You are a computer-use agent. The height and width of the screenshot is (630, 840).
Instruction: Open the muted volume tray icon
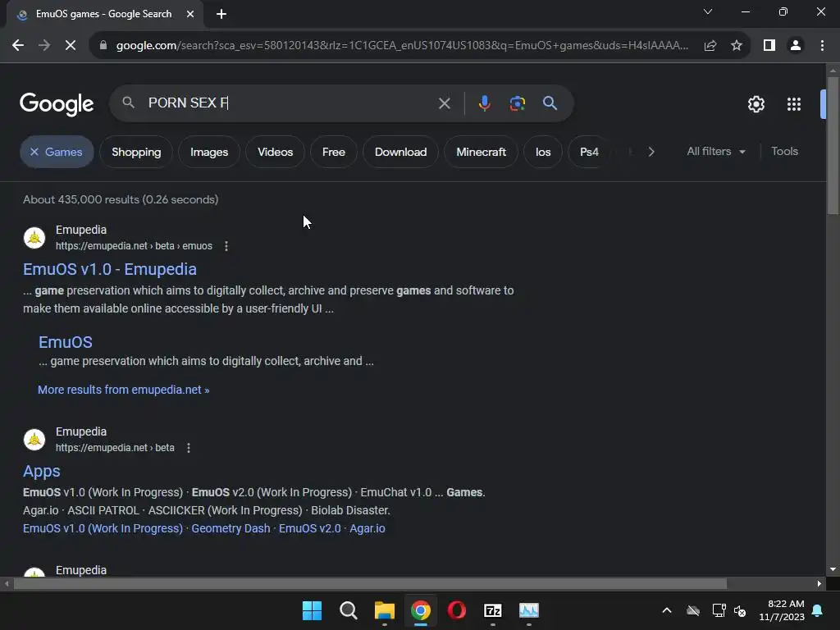[x=741, y=610]
